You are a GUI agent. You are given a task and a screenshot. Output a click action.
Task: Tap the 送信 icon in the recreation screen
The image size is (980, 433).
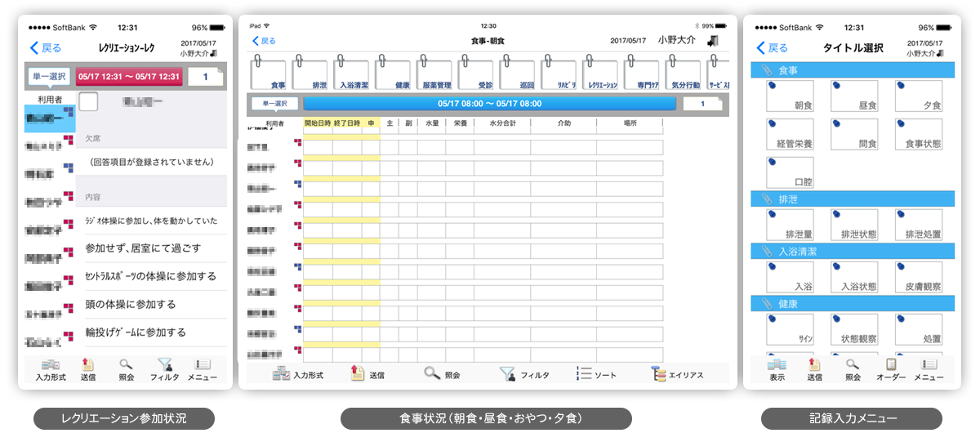point(88,370)
